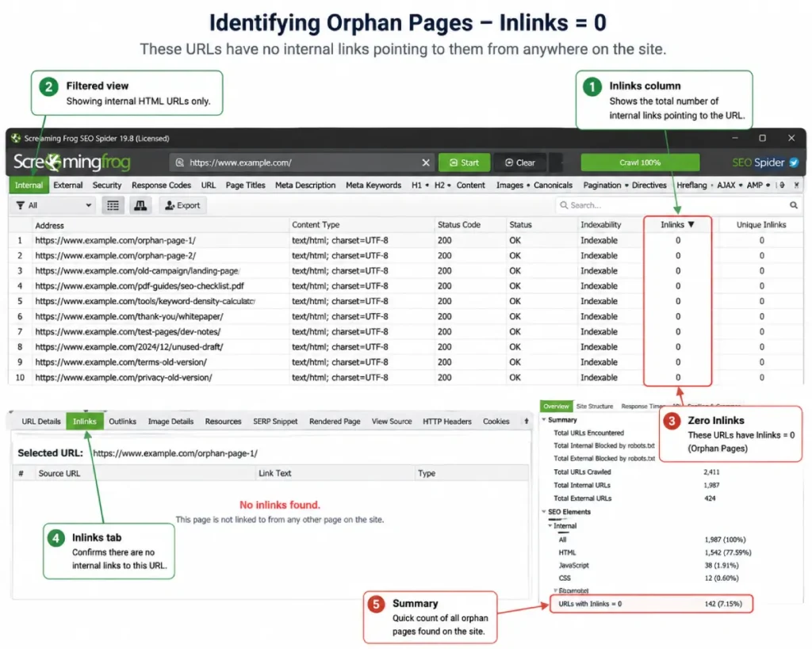Image resolution: width=812 pixels, height=649 pixels.
Task: Select URLs with Inlinks = 0 row
Action: point(650,604)
